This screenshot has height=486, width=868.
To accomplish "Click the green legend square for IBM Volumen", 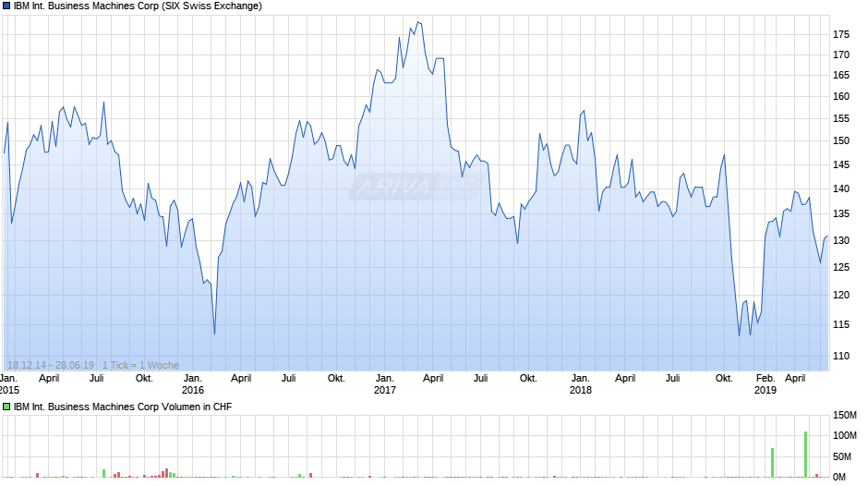I will (6, 407).
